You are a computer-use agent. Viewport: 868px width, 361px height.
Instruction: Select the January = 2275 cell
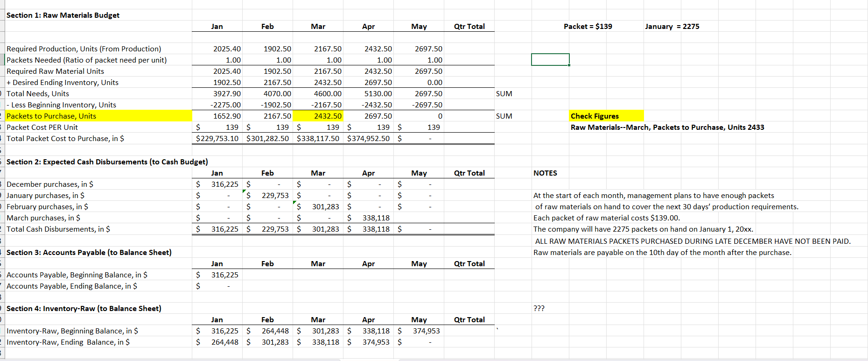click(672, 27)
